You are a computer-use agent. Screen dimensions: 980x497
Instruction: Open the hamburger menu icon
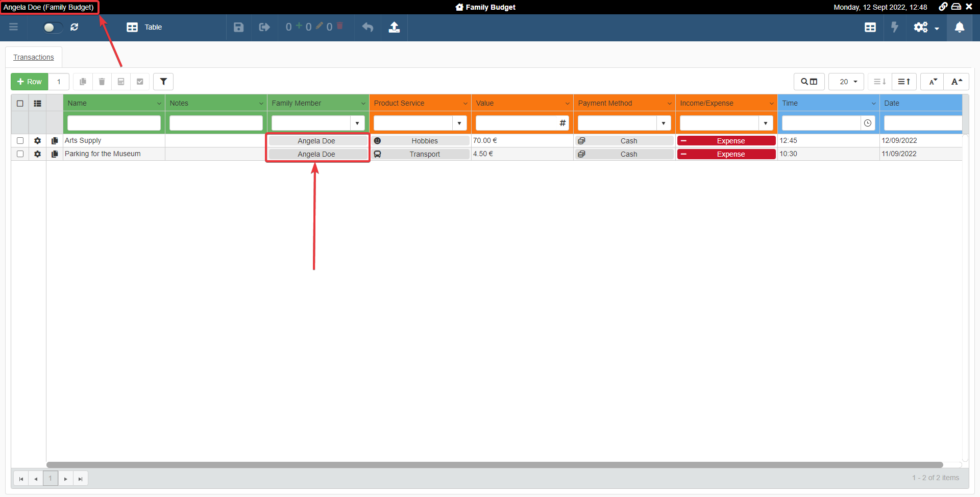pyautogui.click(x=14, y=27)
